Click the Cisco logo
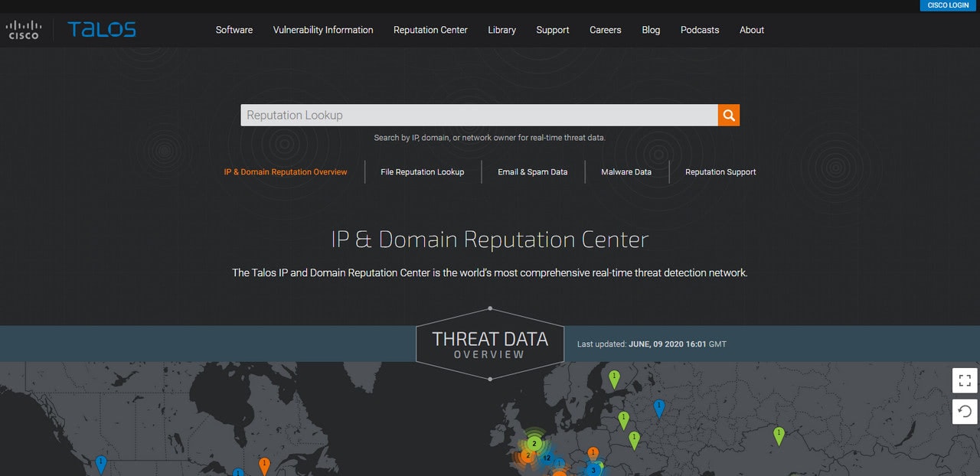980x476 pixels. 24,30
